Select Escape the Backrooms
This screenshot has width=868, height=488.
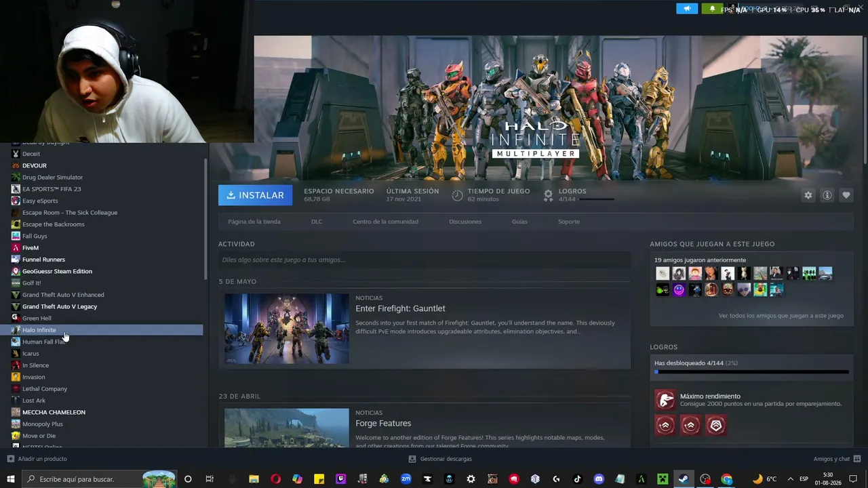[x=54, y=224]
